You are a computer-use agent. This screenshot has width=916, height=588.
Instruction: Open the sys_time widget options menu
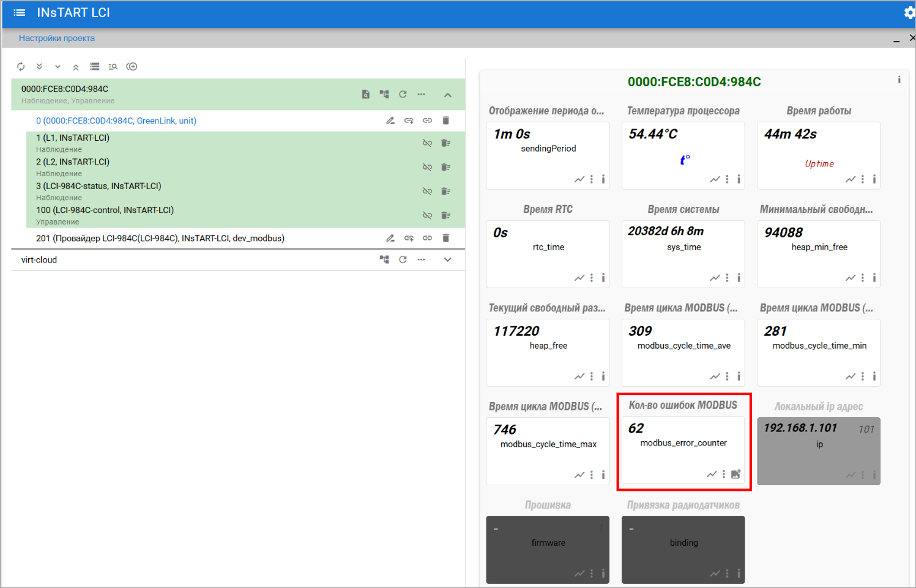coord(727,278)
